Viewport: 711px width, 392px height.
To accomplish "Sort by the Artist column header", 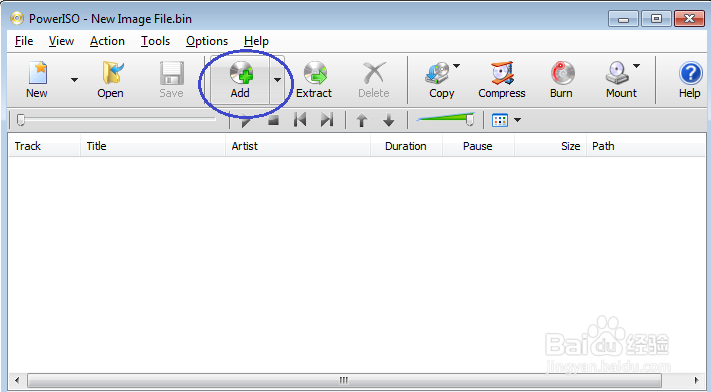I will [298, 146].
